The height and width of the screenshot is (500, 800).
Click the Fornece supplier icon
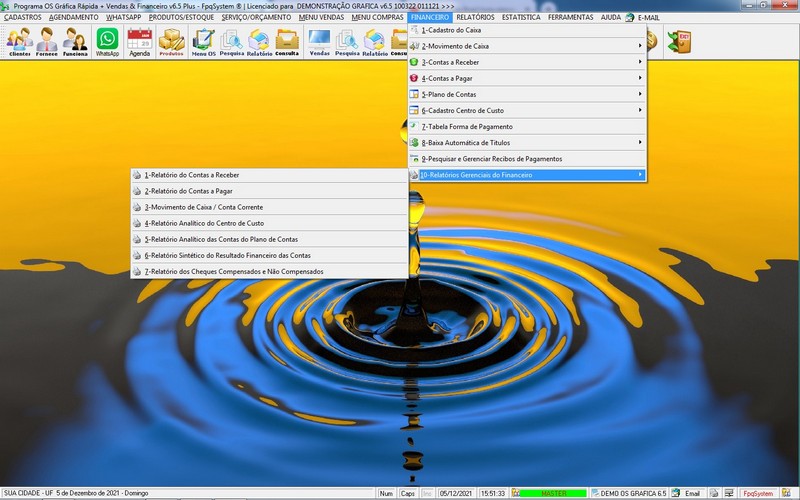(x=47, y=41)
